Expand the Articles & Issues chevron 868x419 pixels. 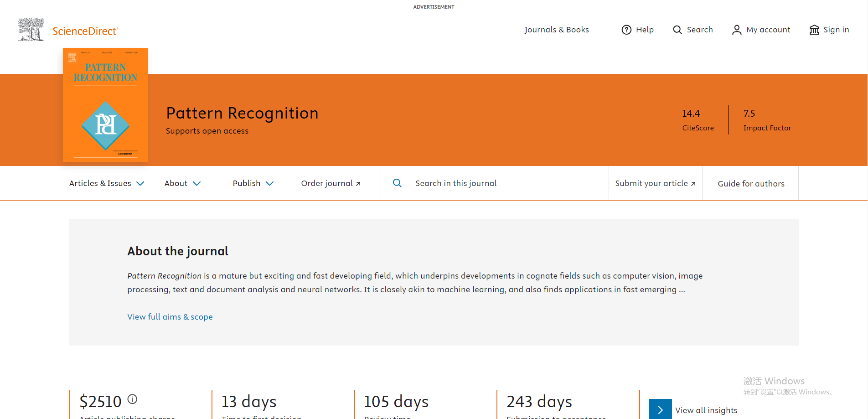[x=140, y=183]
